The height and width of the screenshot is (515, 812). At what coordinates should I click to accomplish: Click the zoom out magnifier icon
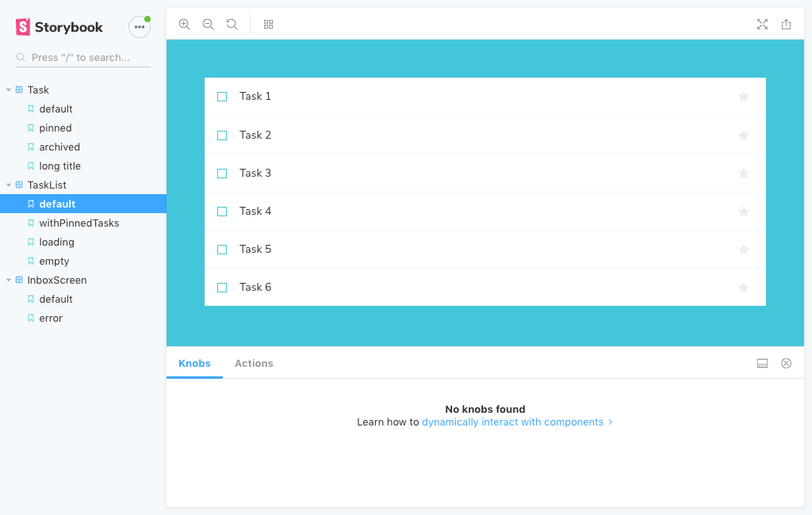[x=209, y=25]
